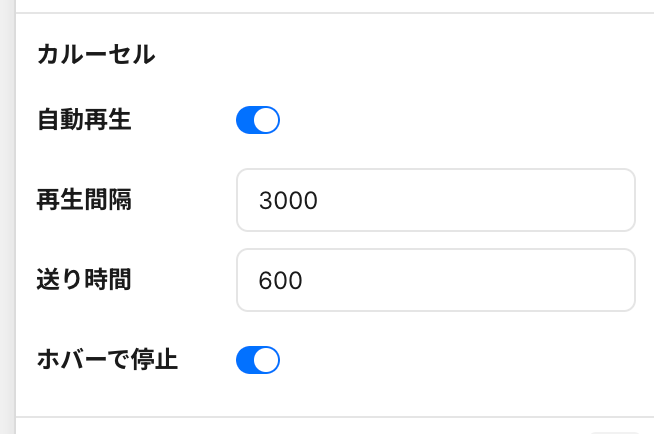Click the カルーセル section heading
The height and width of the screenshot is (434, 654).
pos(96,55)
